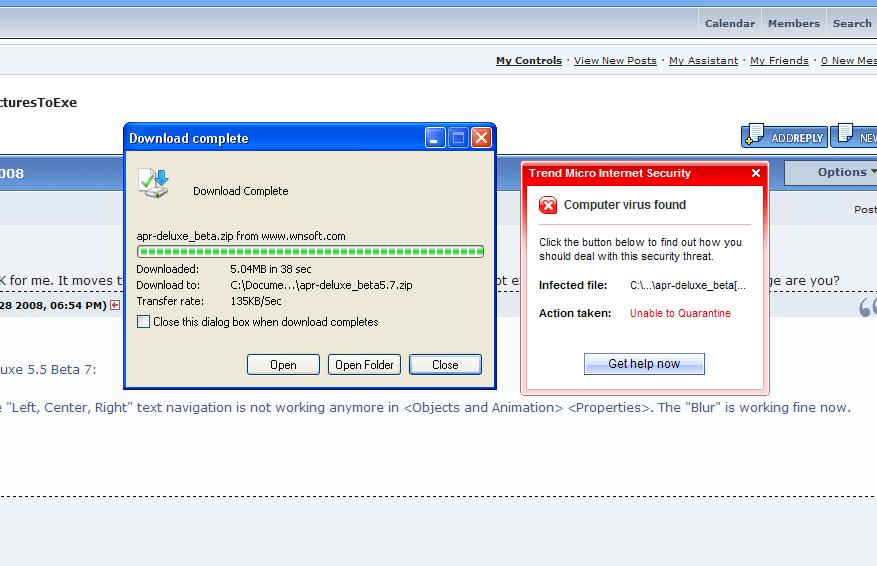Open the Calendar tab
Viewport: 877px width, 566px height.
click(730, 23)
